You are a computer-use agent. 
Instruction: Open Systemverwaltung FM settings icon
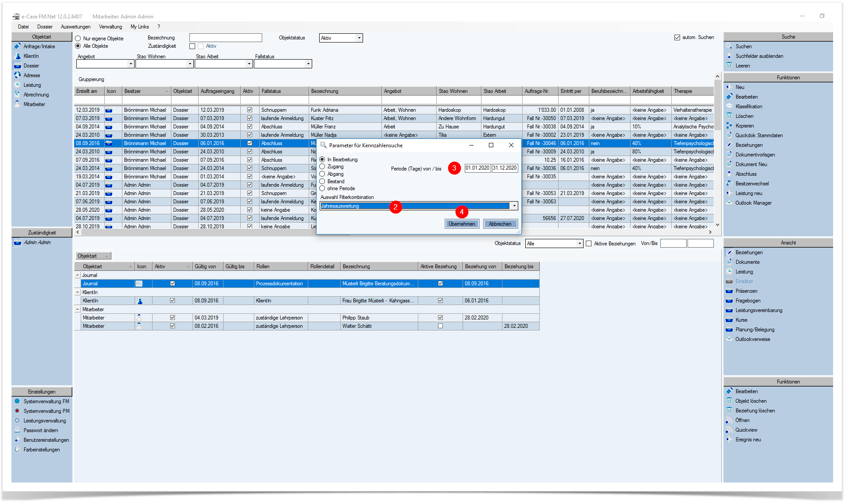[17, 401]
